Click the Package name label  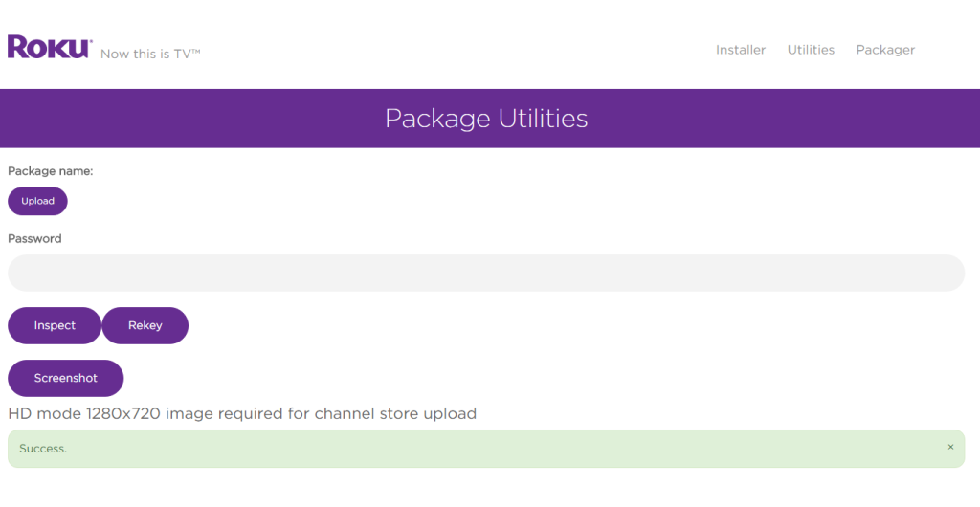(x=50, y=171)
